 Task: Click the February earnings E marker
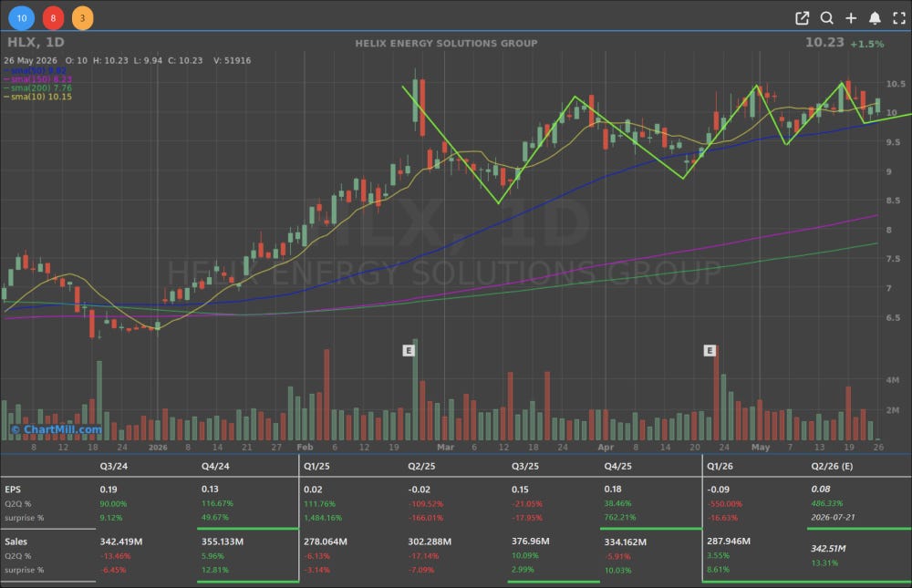pos(409,350)
